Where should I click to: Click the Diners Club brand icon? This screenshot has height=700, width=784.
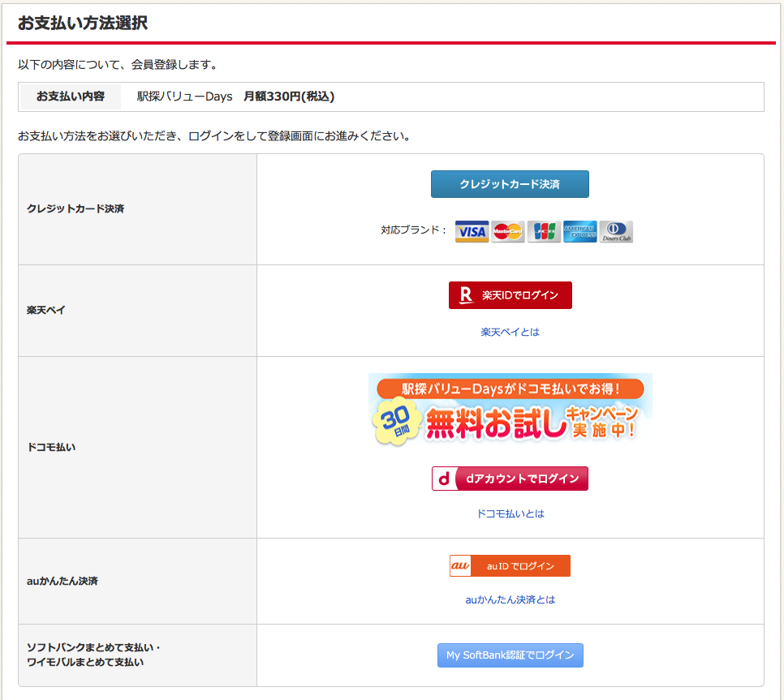coord(616,231)
